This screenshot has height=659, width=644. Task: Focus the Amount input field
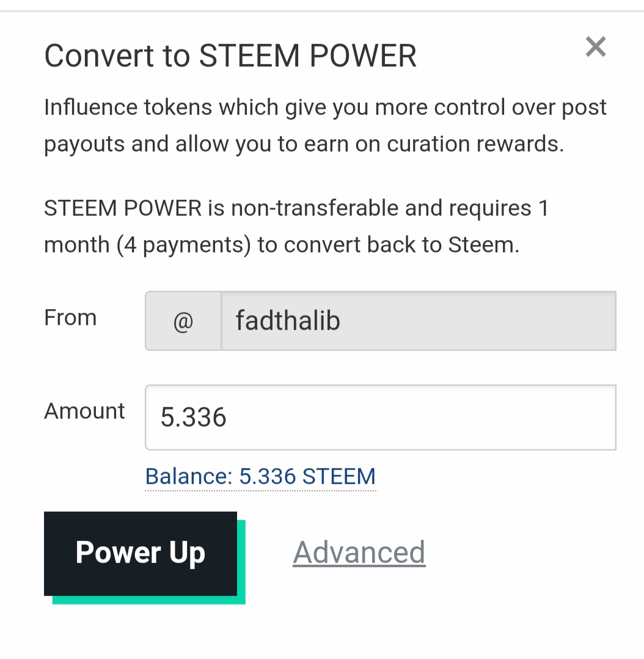tap(380, 418)
